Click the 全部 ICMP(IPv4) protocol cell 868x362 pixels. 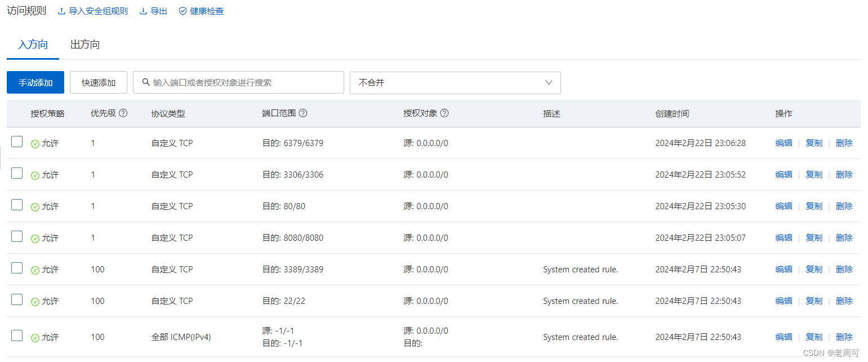click(x=181, y=337)
